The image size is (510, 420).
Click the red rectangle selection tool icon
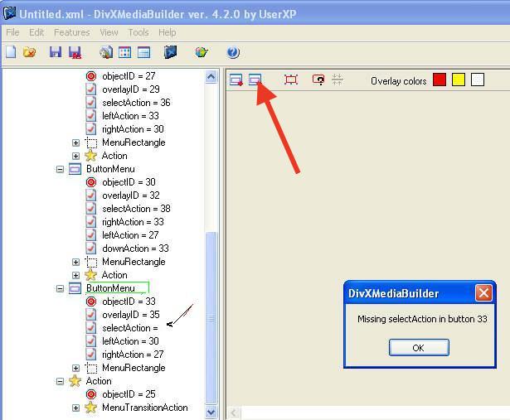click(x=291, y=80)
